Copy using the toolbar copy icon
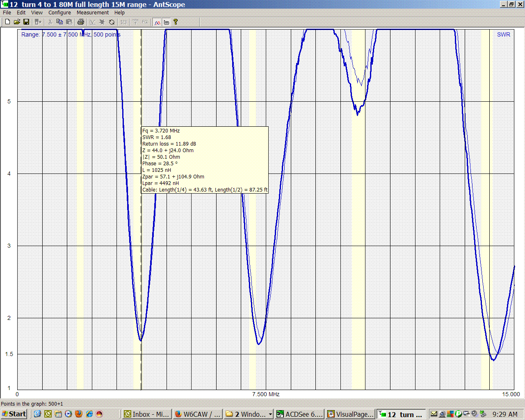The height and width of the screenshot is (420, 525). coord(59,22)
